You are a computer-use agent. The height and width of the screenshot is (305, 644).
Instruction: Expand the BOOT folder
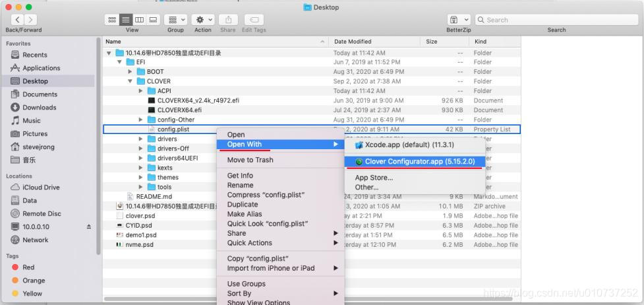[x=131, y=71]
